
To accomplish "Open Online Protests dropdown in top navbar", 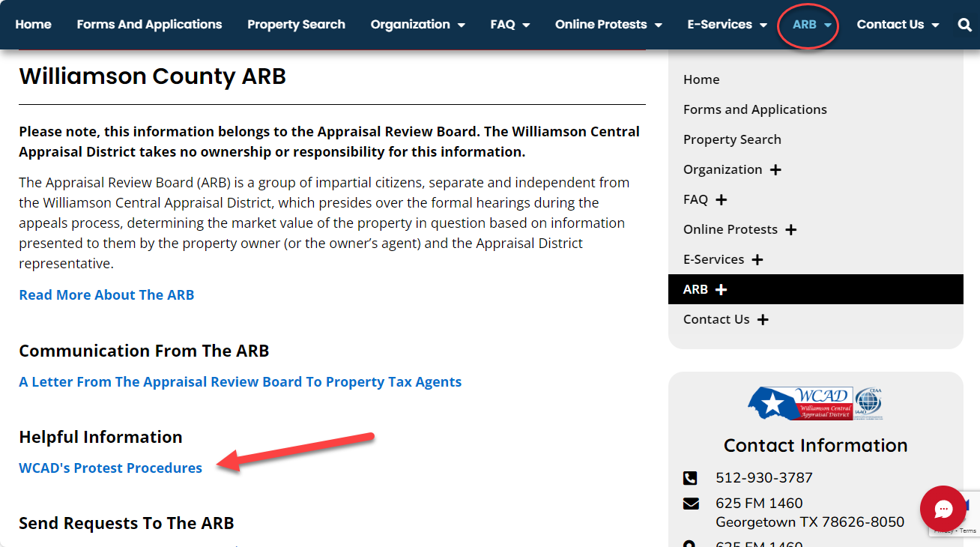I will click(608, 25).
